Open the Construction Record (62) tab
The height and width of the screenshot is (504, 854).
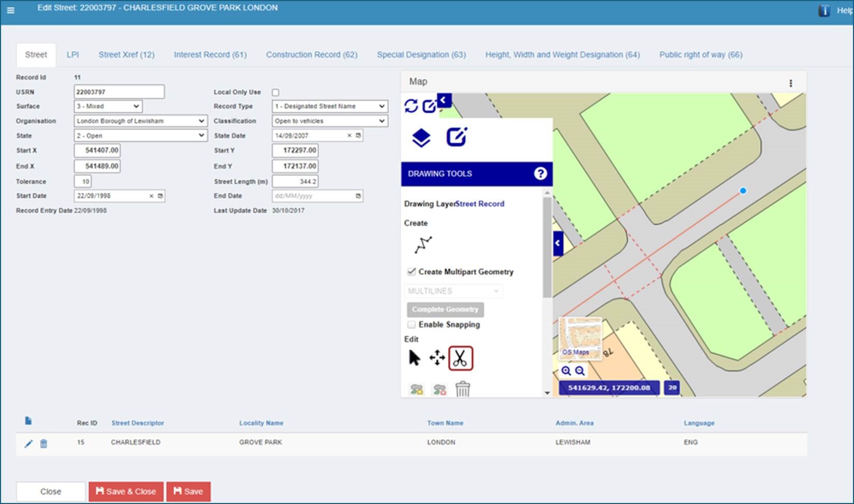click(x=312, y=55)
